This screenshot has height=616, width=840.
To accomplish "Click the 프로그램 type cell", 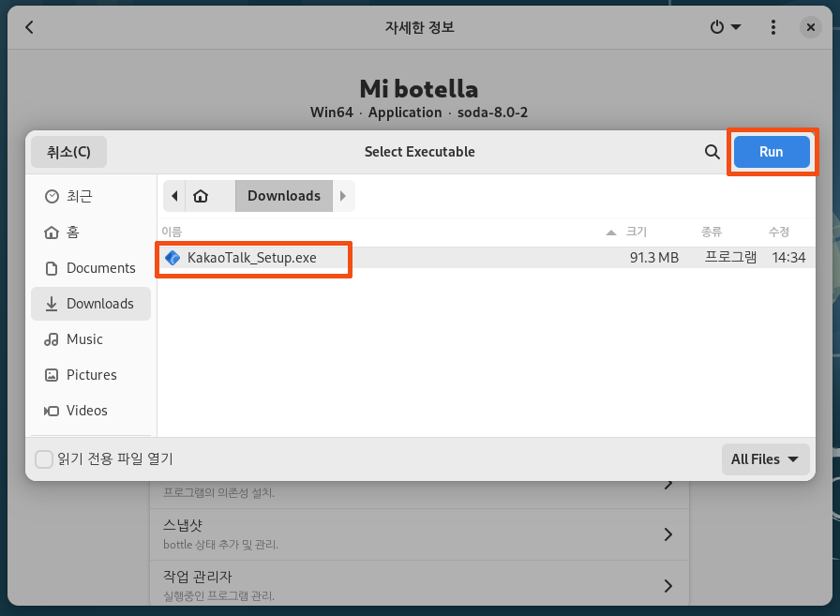I will click(x=730, y=258).
